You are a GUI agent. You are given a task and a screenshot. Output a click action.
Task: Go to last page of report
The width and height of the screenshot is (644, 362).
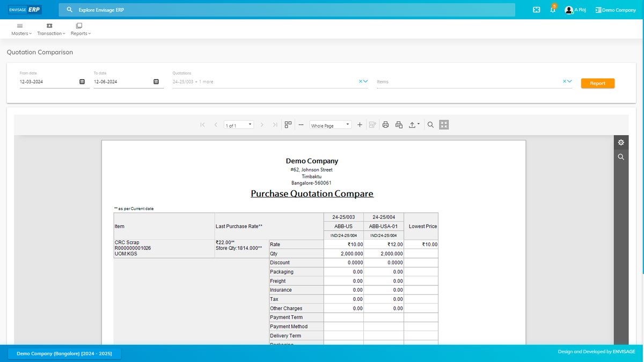coord(275,124)
